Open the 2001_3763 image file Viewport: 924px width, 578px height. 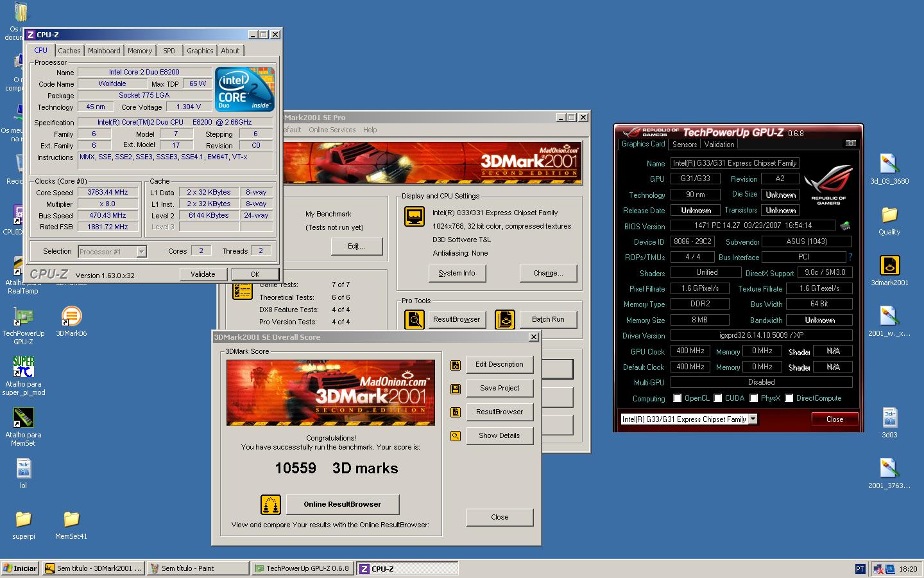889,473
